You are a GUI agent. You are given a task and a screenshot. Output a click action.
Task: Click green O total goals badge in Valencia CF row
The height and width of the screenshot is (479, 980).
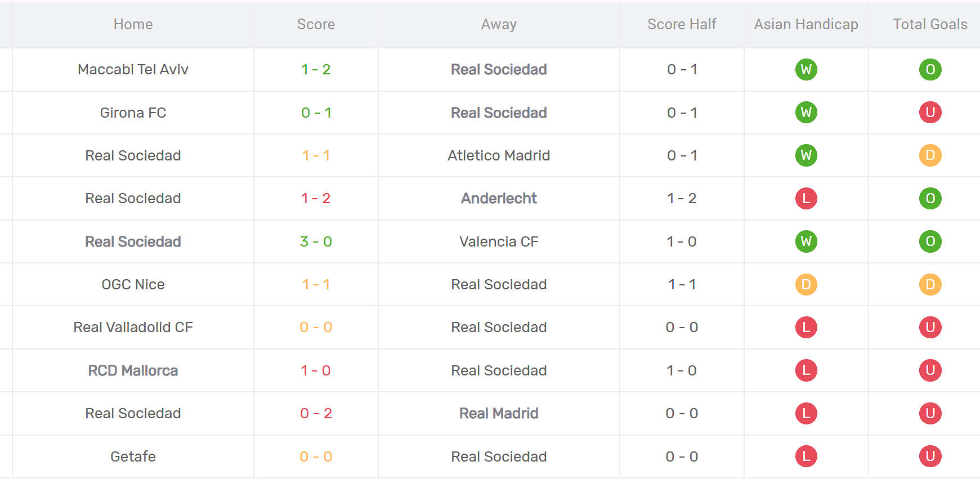[x=930, y=241]
